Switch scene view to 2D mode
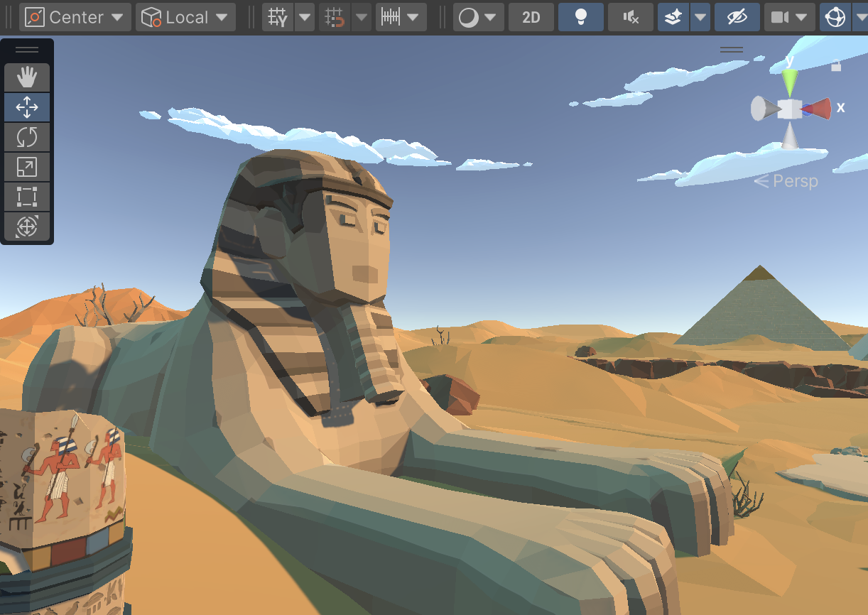Viewport: 868px width, 615px height. (531, 17)
